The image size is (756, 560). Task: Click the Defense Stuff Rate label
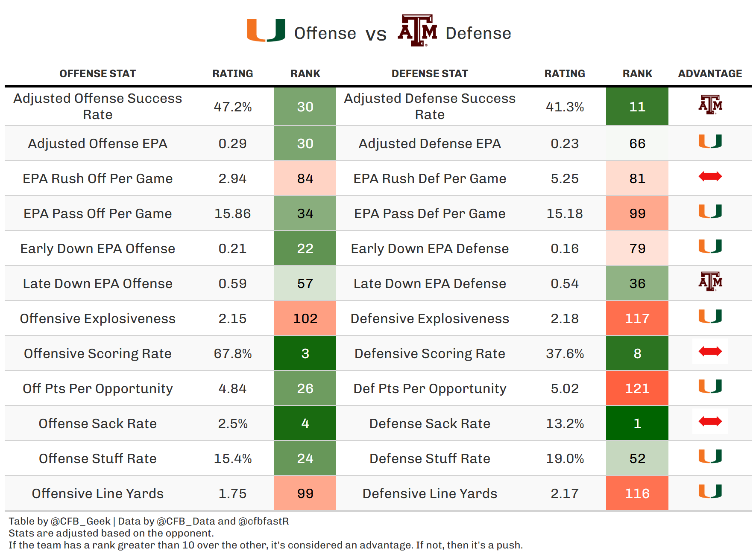click(430, 458)
